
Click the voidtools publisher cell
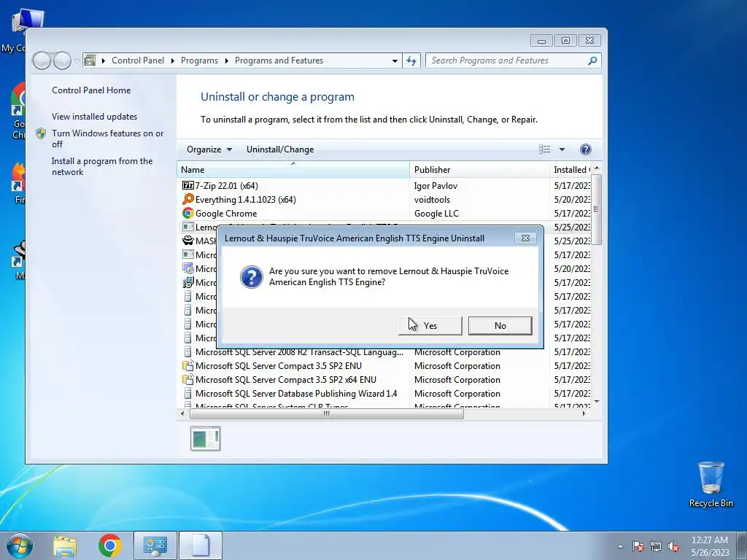[432, 200]
